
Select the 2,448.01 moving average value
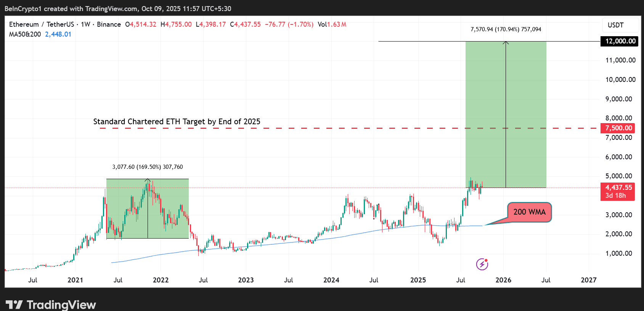(58, 34)
